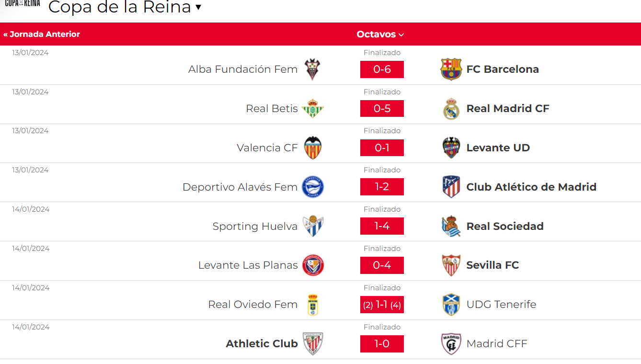Image resolution: width=641 pixels, height=364 pixels.
Task: Open the Sporting Huelva team link
Action: pos(255,226)
